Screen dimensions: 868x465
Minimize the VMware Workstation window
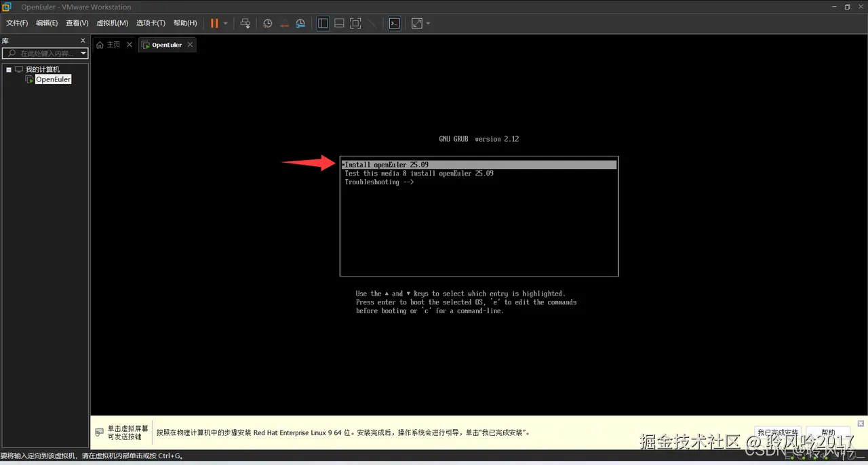pos(833,7)
